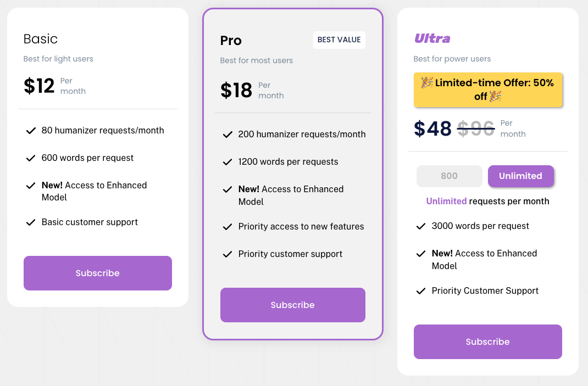
Task: Subscribe to the Pro plan
Action: tap(292, 305)
